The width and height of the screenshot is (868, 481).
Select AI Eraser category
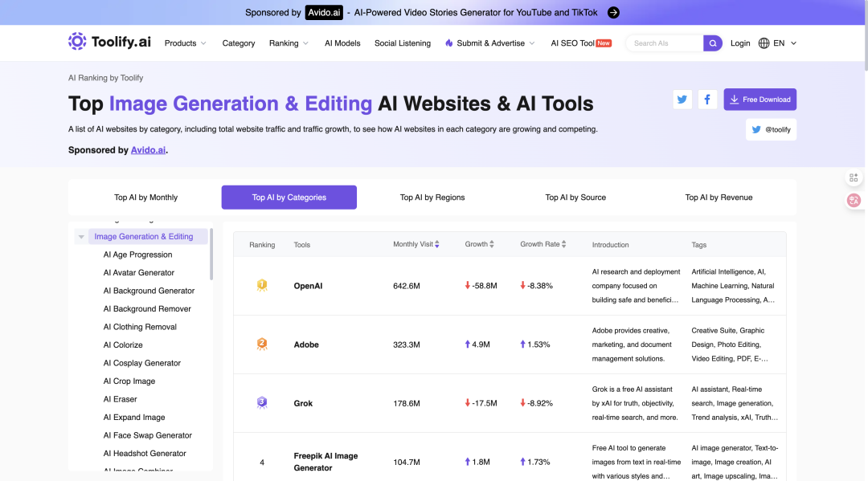[x=120, y=399]
